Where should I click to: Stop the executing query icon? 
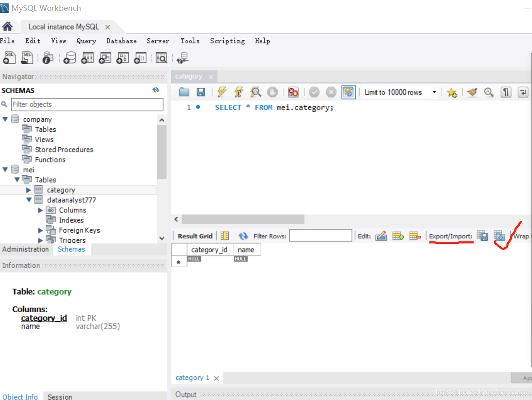click(x=273, y=92)
